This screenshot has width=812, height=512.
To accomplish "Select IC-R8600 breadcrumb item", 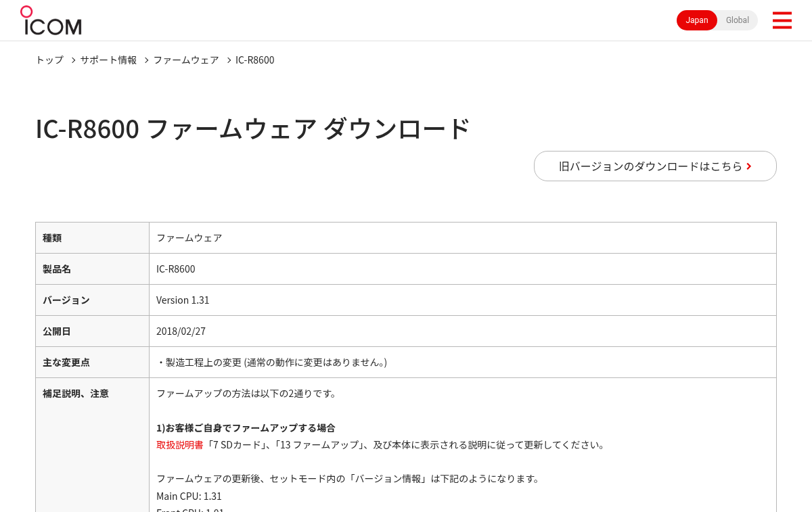I will click(255, 60).
